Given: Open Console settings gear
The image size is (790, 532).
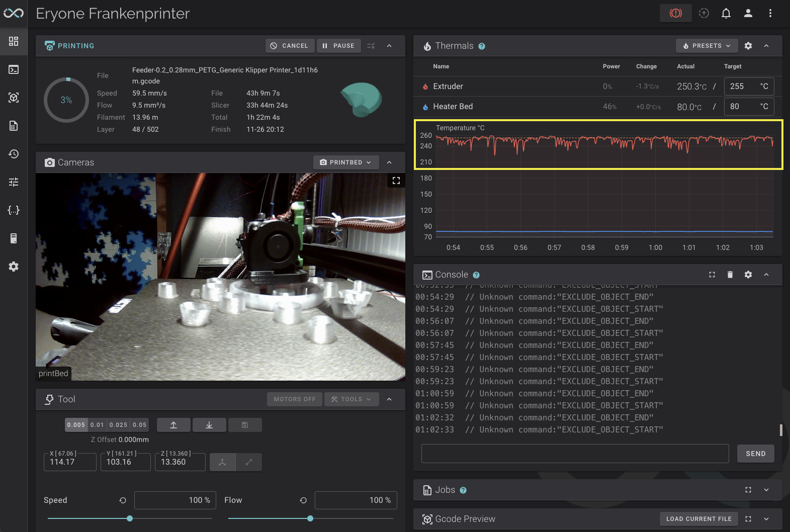Looking at the screenshot, I should click(748, 275).
